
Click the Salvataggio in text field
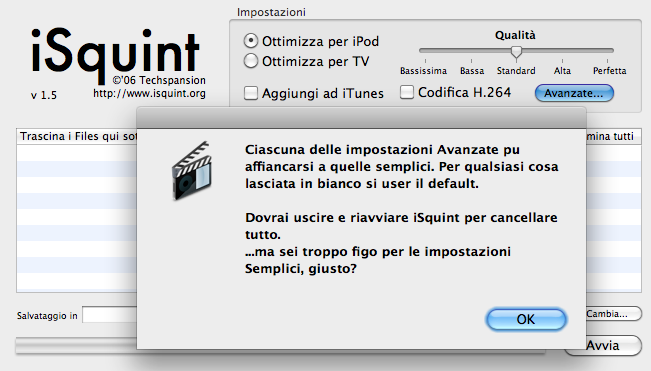coord(110,315)
